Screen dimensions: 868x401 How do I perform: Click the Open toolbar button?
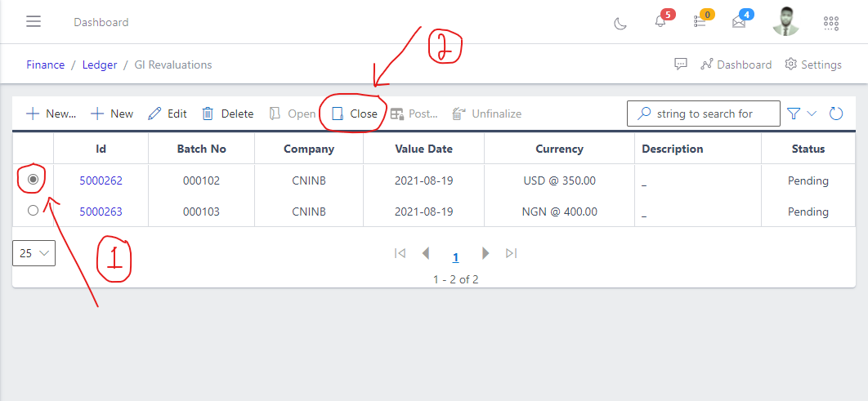293,114
